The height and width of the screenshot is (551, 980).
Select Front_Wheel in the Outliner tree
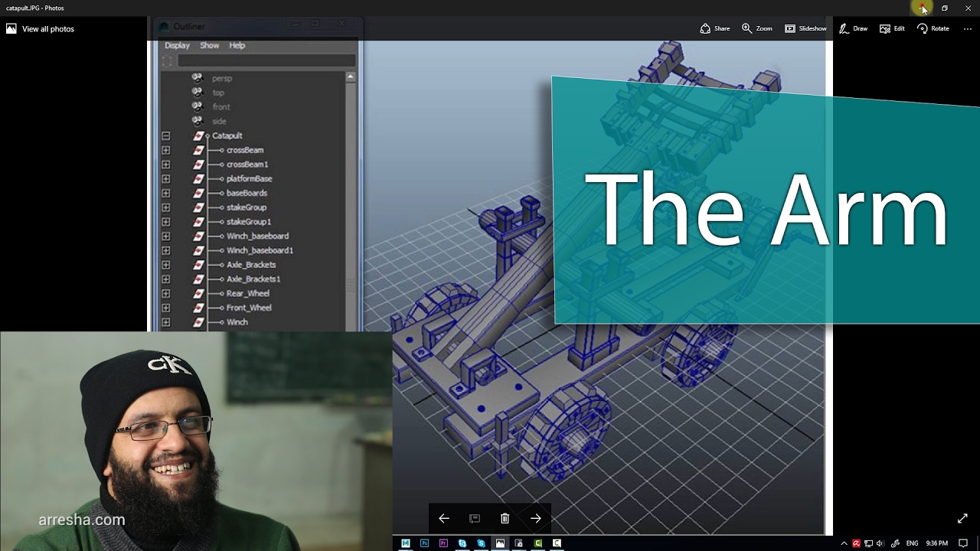point(249,308)
